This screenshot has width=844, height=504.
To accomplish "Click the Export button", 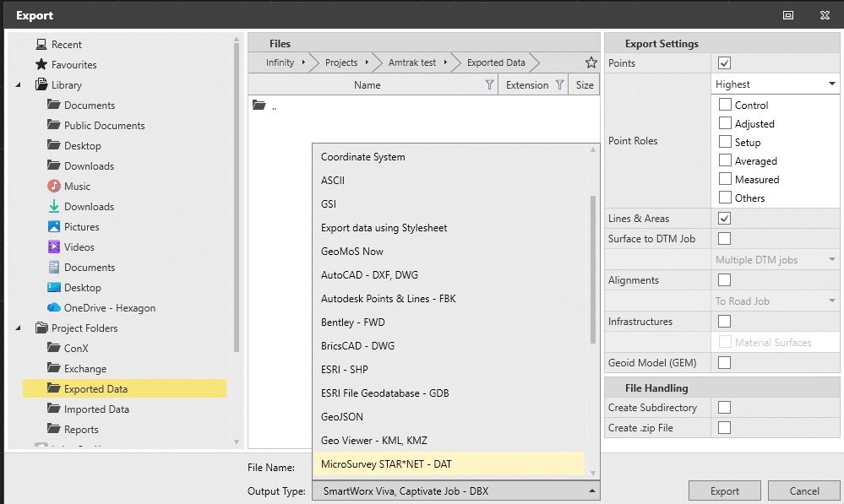I will [x=724, y=491].
